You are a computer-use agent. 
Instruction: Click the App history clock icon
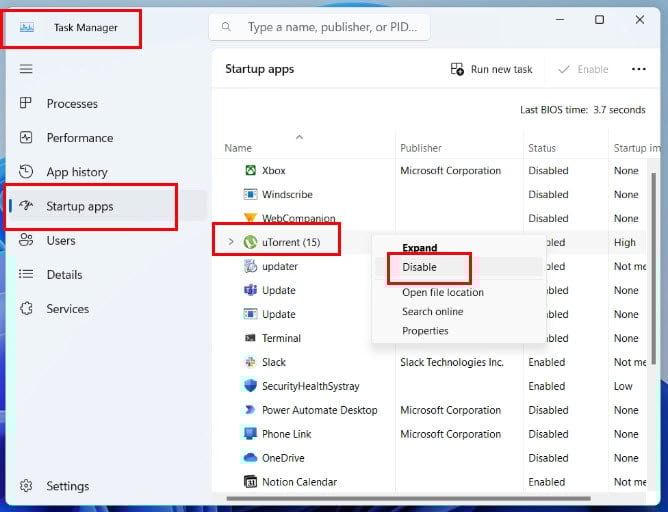point(26,172)
